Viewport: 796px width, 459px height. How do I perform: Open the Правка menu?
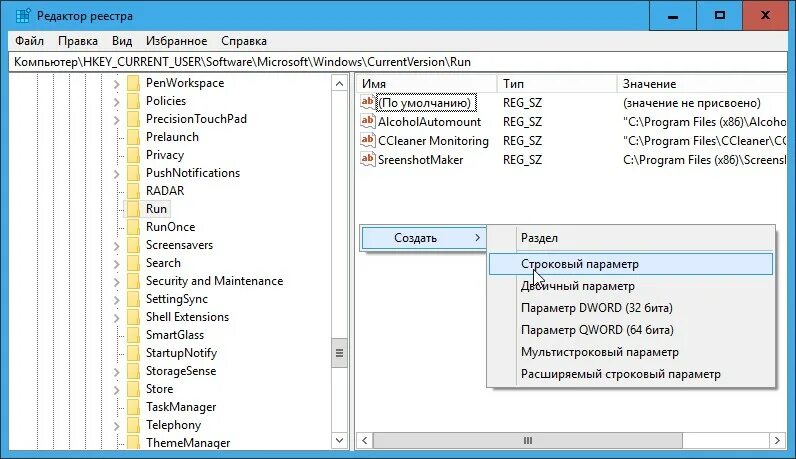tap(78, 41)
